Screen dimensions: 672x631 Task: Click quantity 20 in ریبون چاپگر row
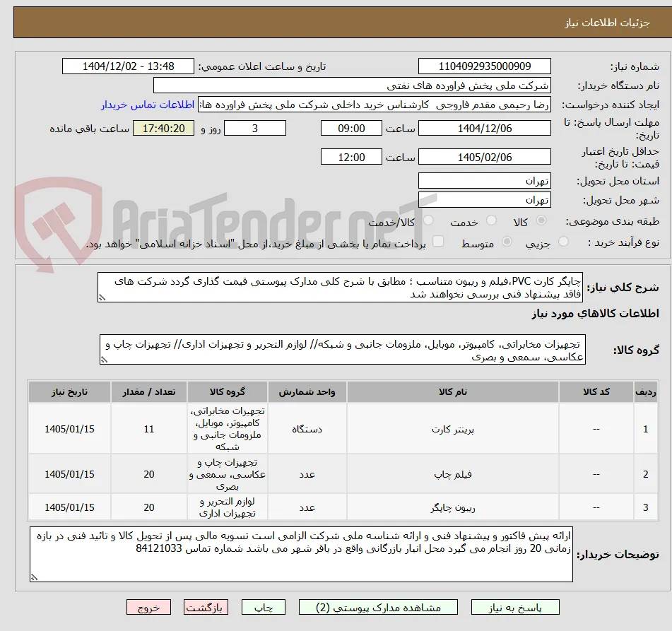click(148, 507)
